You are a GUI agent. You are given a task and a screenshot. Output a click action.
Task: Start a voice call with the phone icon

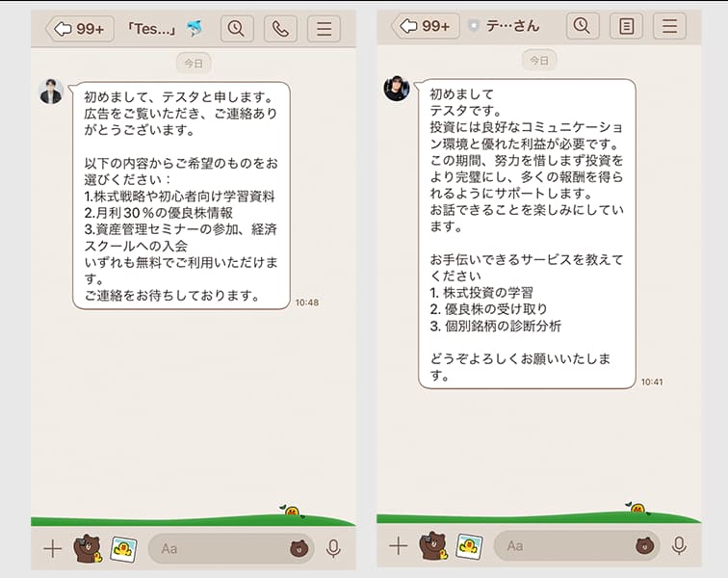click(x=280, y=28)
